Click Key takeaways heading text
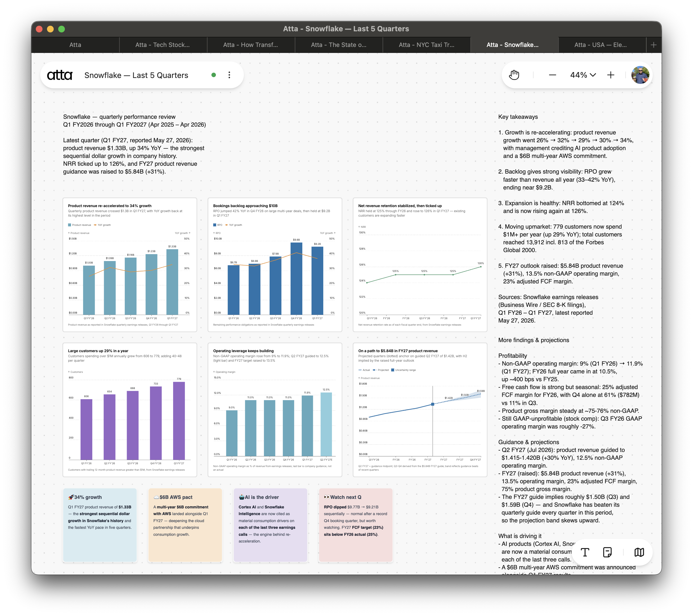 [x=518, y=117]
